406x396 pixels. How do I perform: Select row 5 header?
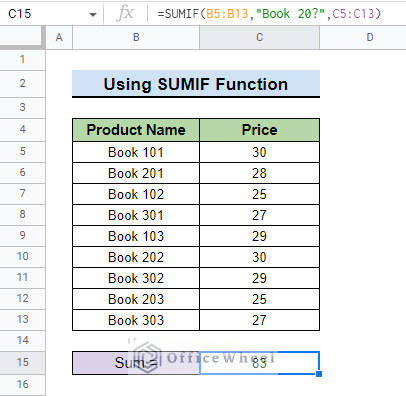coord(22,152)
